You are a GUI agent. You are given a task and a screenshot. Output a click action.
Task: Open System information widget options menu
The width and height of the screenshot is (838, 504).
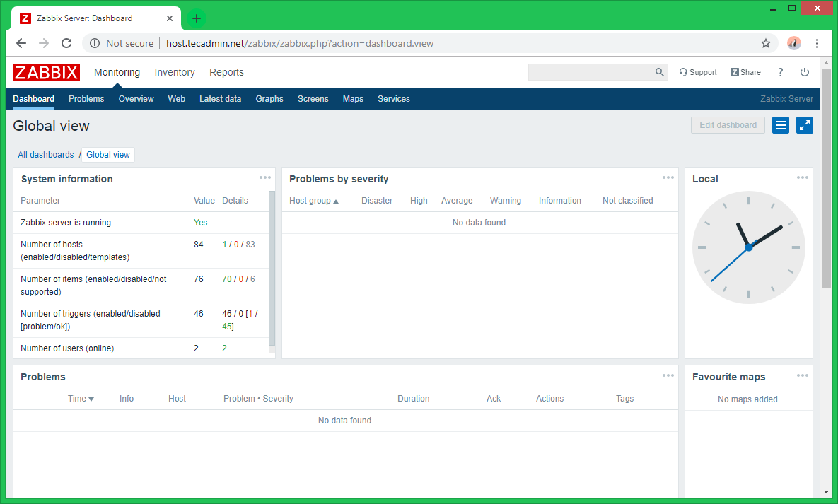[265, 177]
